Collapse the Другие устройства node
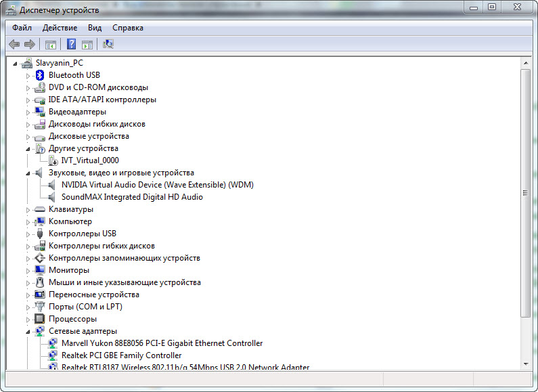This screenshot has width=538, height=392. coord(28,149)
